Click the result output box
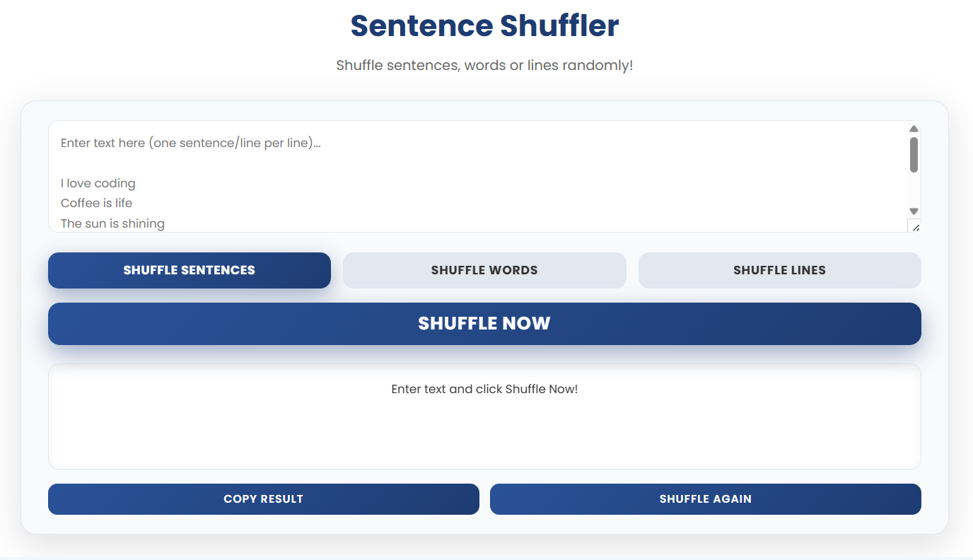The width and height of the screenshot is (973, 560). [484, 416]
